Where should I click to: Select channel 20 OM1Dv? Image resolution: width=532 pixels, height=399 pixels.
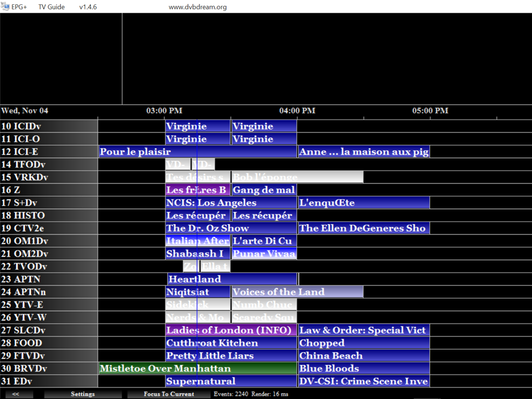click(49, 241)
